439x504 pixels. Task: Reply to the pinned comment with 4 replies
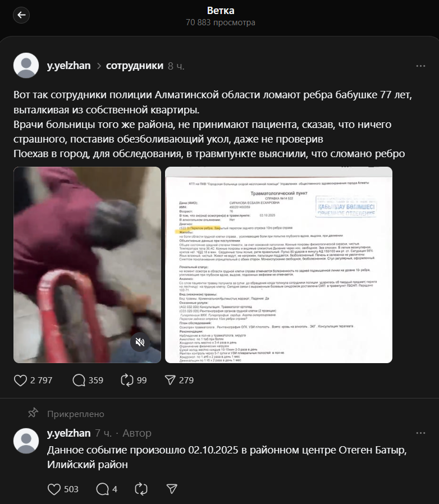102,489
